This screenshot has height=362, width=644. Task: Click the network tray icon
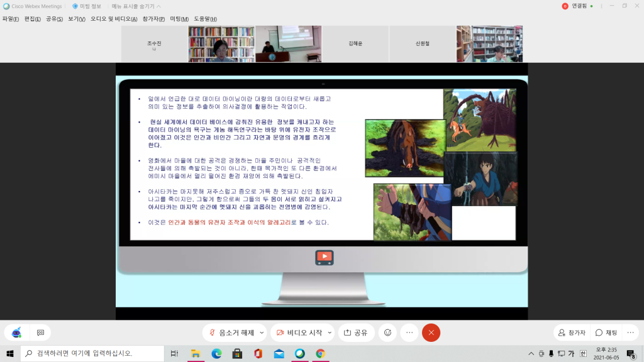pos(561,353)
